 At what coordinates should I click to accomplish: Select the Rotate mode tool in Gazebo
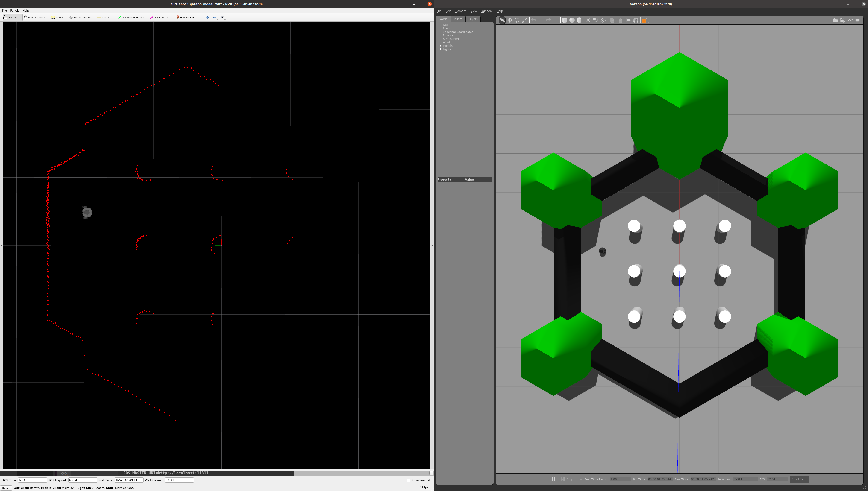[x=517, y=20]
